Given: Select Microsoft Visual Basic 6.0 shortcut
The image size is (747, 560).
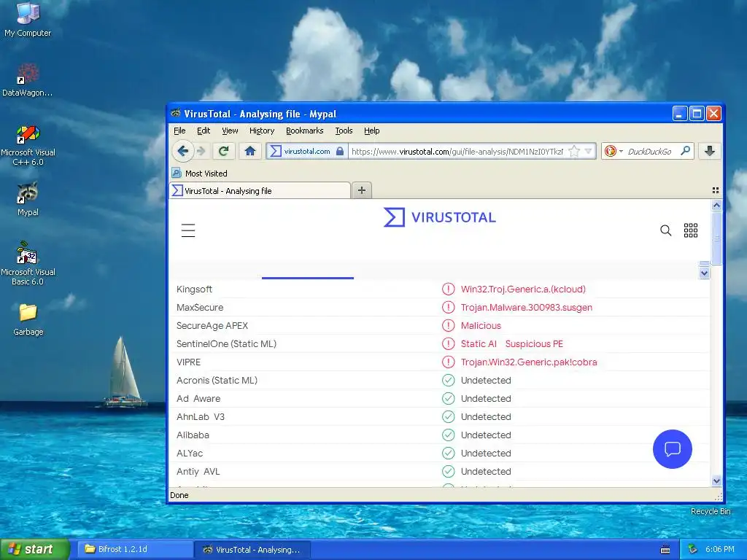Looking at the screenshot, I should pyautogui.click(x=28, y=264).
